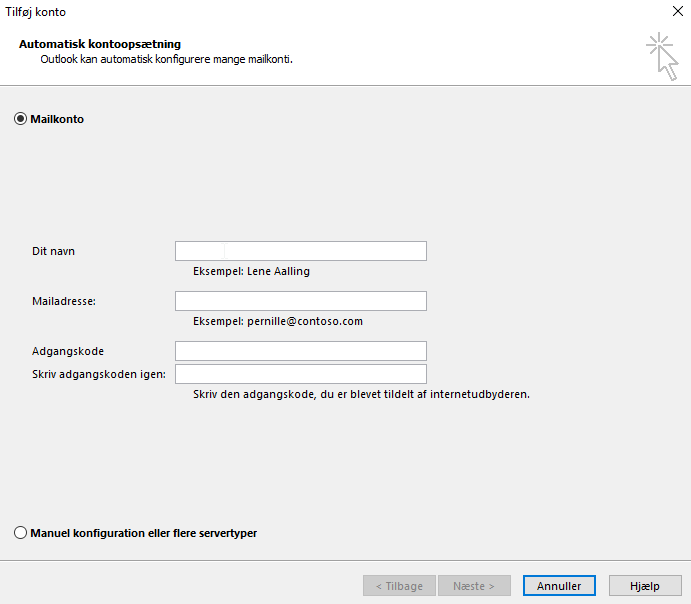Click the Skriv adgangskoden igen field

pos(301,374)
